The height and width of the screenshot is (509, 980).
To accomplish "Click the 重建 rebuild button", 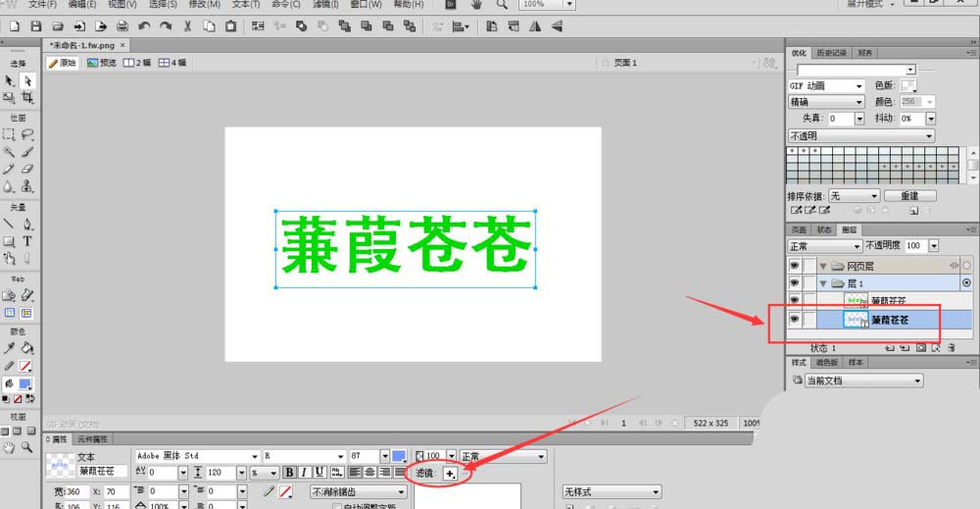I will tap(908, 195).
